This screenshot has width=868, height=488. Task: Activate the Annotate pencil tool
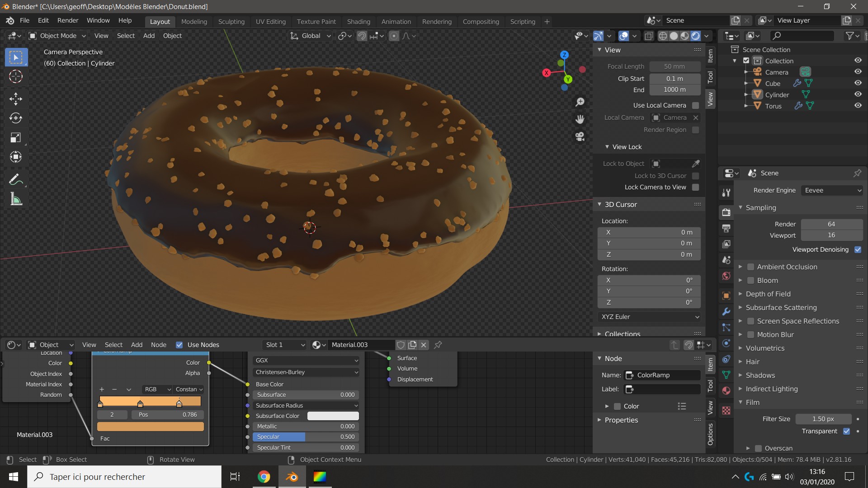16,179
